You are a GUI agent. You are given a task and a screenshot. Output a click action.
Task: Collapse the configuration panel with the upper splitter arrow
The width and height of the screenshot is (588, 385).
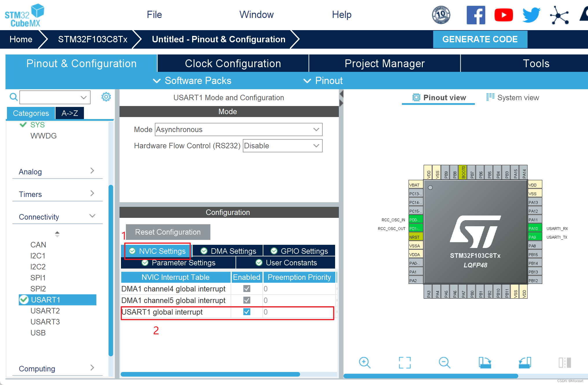click(341, 94)
